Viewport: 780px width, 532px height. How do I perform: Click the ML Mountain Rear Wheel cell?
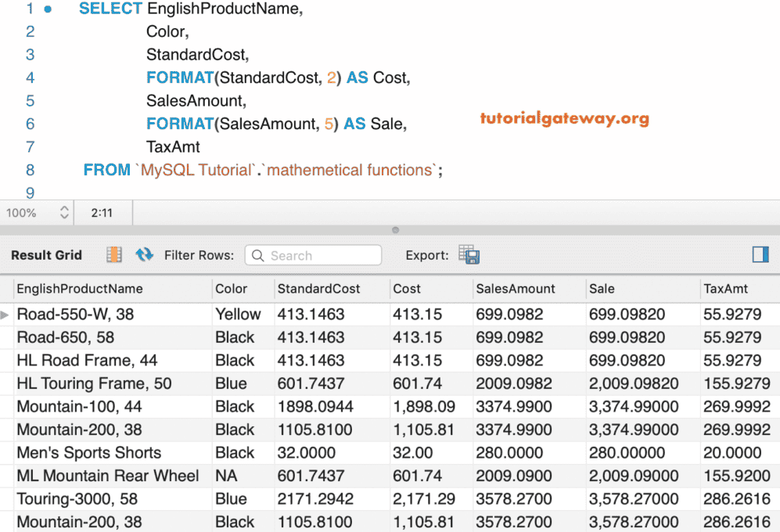108,476
